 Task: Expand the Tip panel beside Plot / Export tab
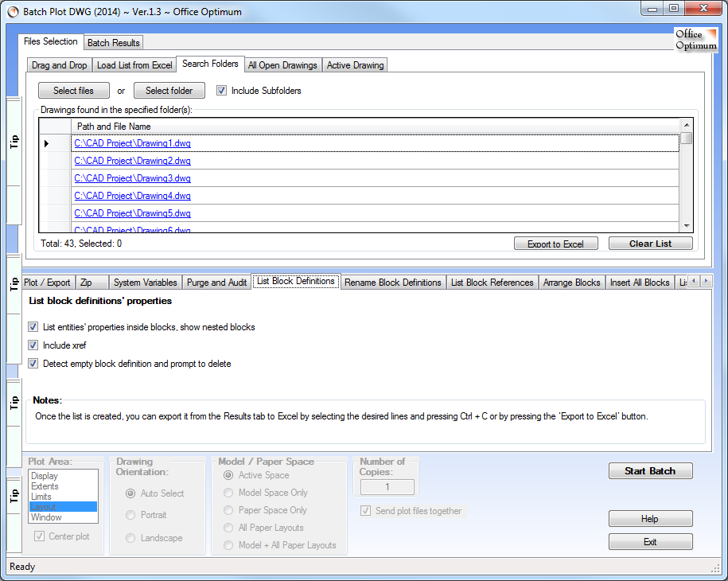14,284
